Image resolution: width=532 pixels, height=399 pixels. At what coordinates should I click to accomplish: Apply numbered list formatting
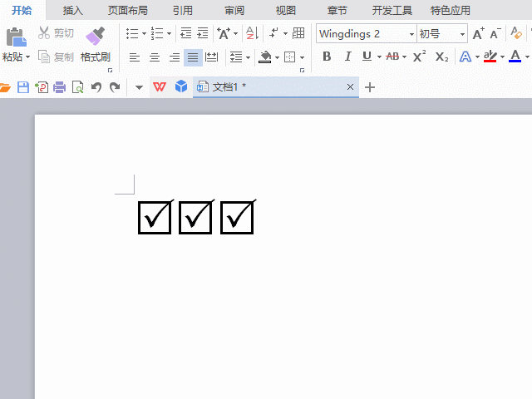(x=157, y=33)
